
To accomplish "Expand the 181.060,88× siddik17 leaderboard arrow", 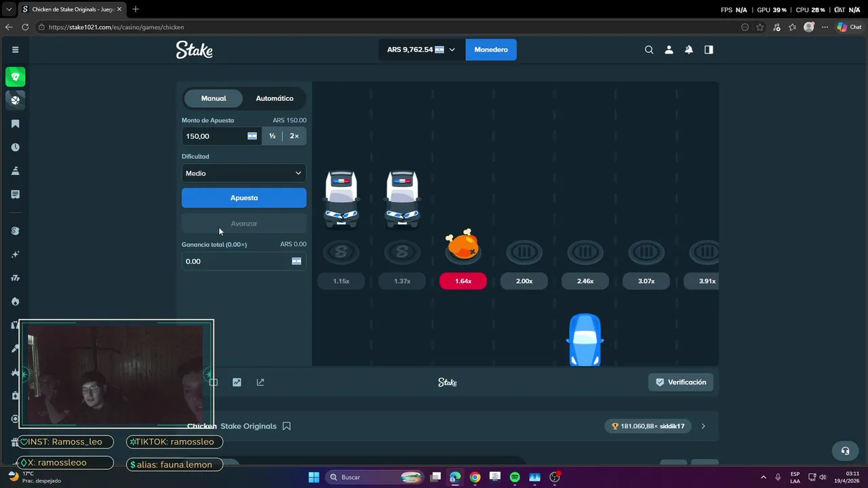I will (x=703, y=426).
